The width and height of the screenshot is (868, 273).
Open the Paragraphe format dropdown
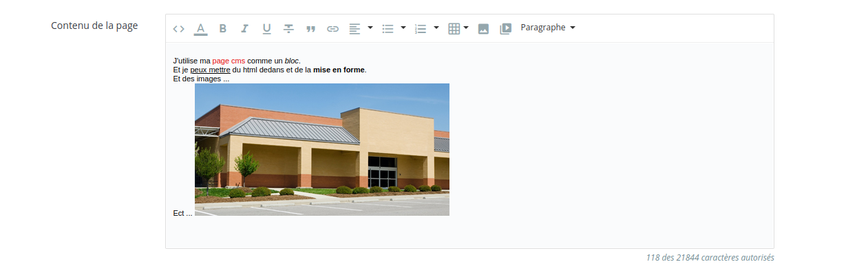coord(548,28)
